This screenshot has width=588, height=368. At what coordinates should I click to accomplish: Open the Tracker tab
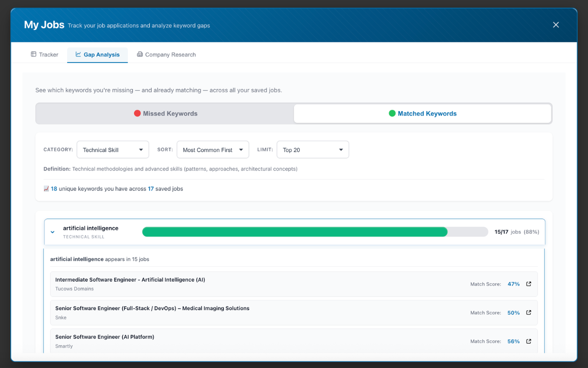[45, 54]
